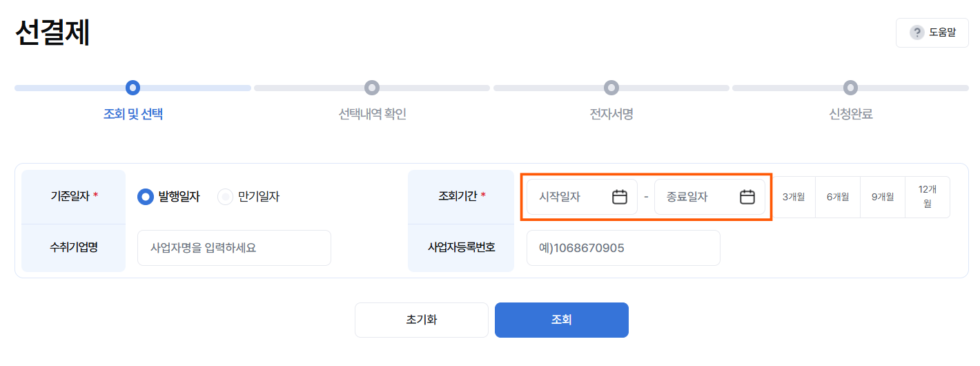Click the 초기화 reset button

[x=422, y=320]
